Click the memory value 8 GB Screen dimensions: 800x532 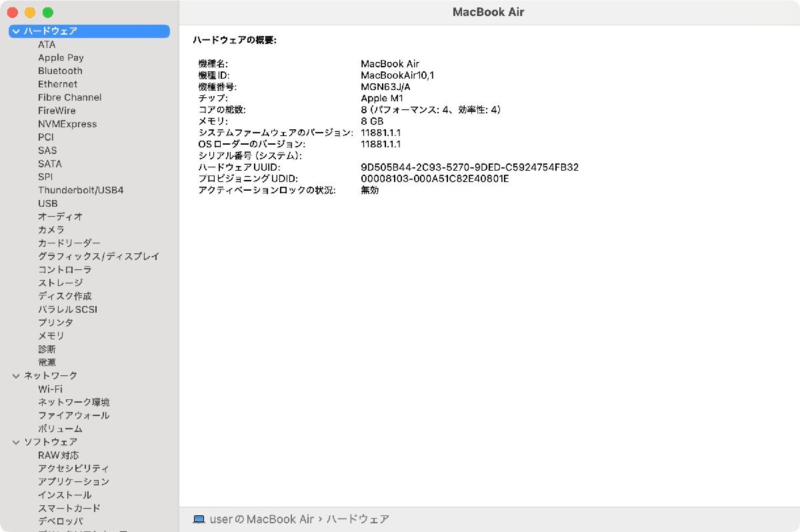click(373, 121)
